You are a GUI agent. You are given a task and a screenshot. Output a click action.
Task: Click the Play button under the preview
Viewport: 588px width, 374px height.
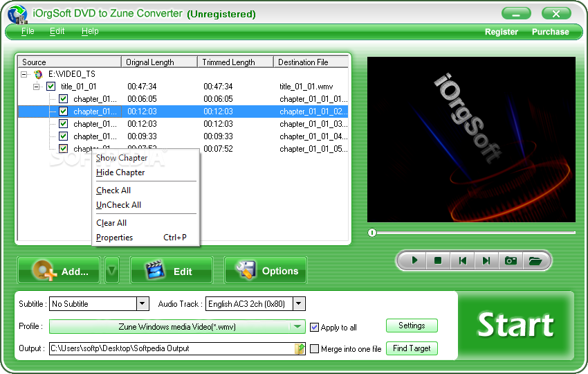click(x=414, y=260)
